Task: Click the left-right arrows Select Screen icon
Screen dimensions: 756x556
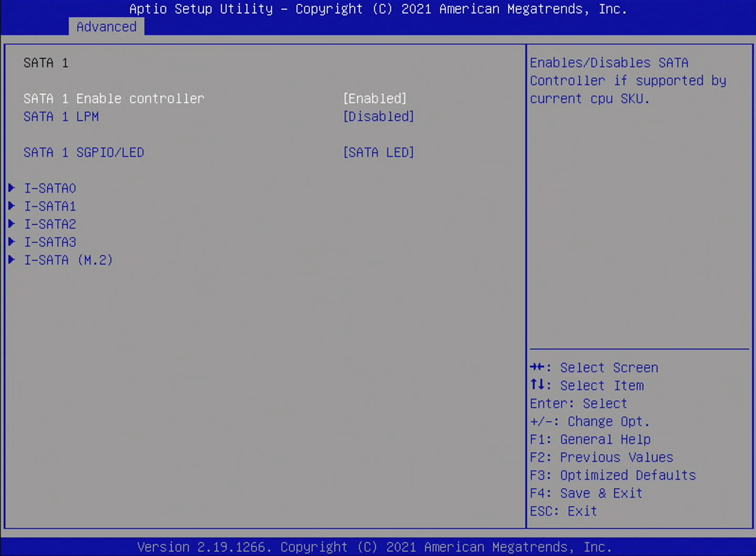Action: pos(537,367)
